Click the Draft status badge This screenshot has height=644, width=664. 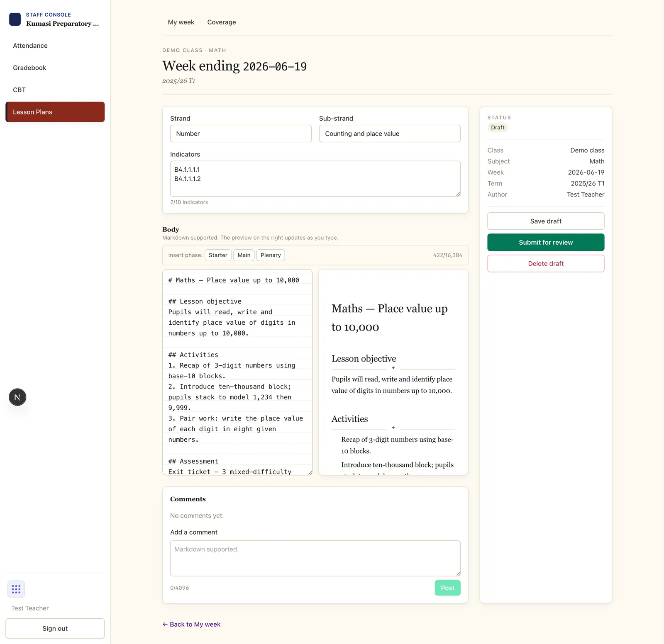pyautogui.click(x=498, y=128)
